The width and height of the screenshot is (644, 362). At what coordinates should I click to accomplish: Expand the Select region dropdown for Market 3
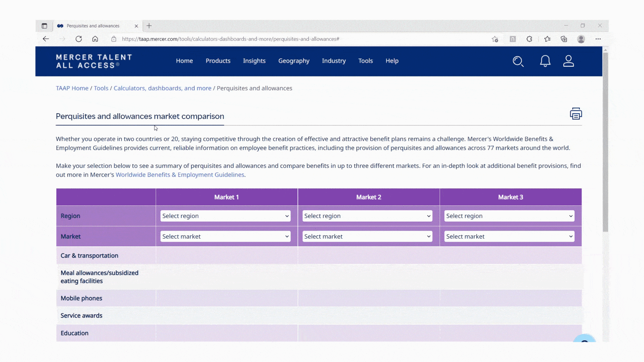pos(509,216)
